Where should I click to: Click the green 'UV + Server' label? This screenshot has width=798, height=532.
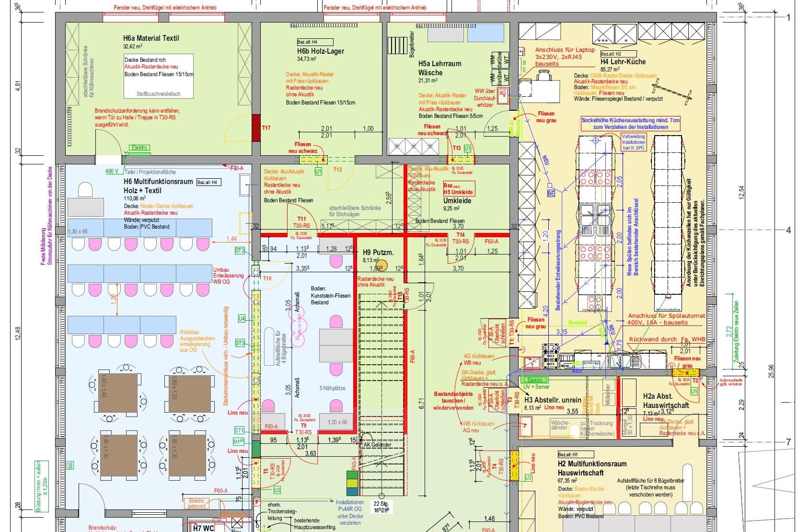pos(536,387)
